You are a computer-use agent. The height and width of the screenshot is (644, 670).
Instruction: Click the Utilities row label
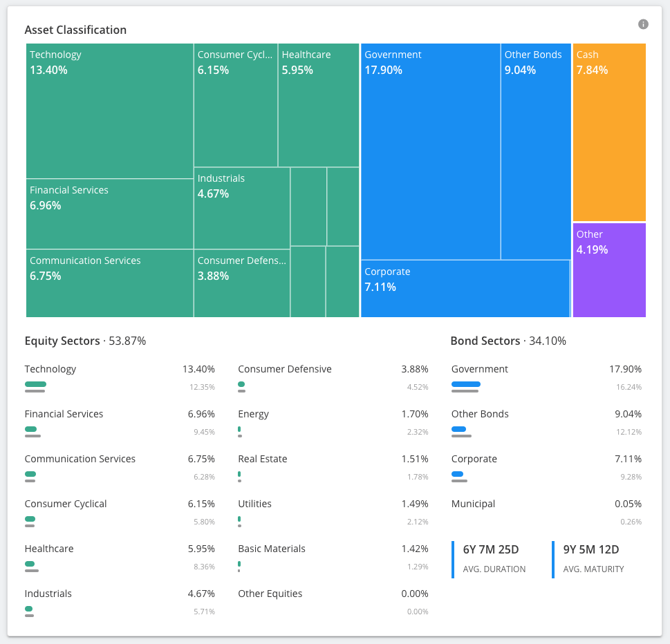click(254, 504)
